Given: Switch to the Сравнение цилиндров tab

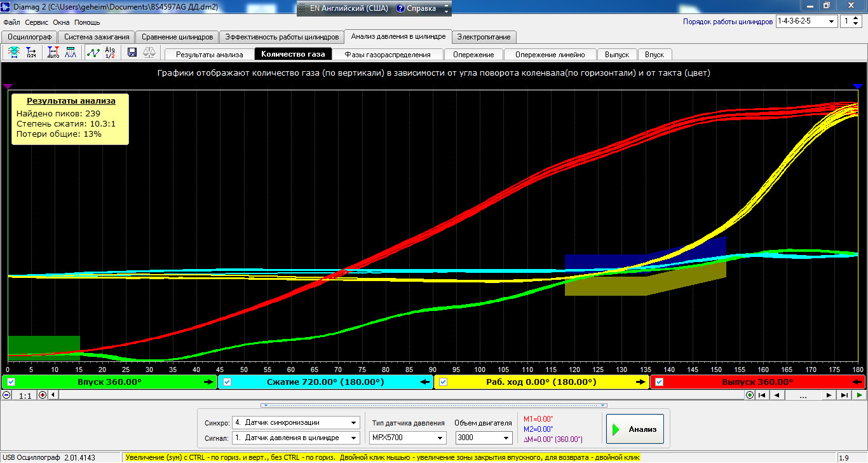Looking at the screenshot, I should coord(178,37).
